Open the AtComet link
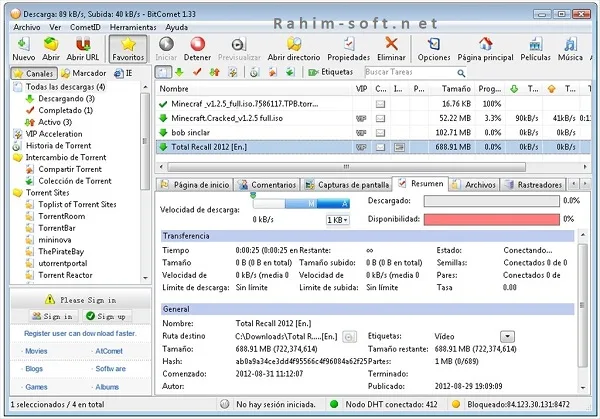Image resolution: width=600 pixels, height=419 pixels. [109, 351]
